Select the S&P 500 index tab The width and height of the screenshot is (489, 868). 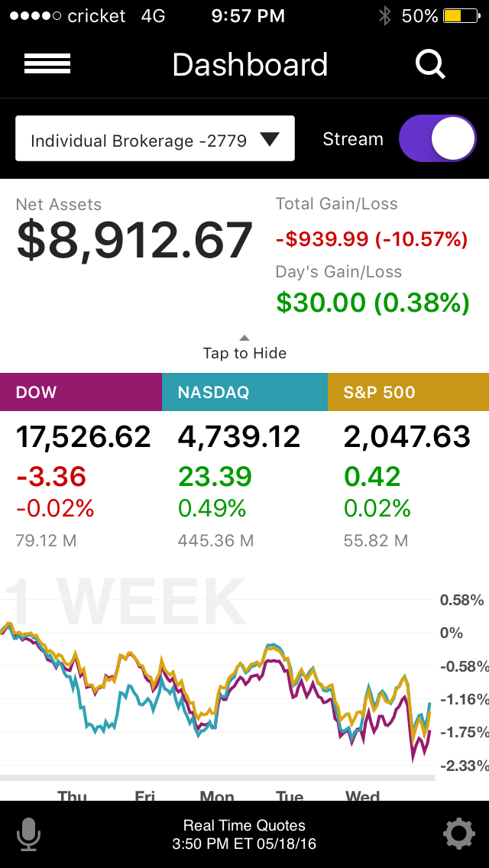[408, 393]
